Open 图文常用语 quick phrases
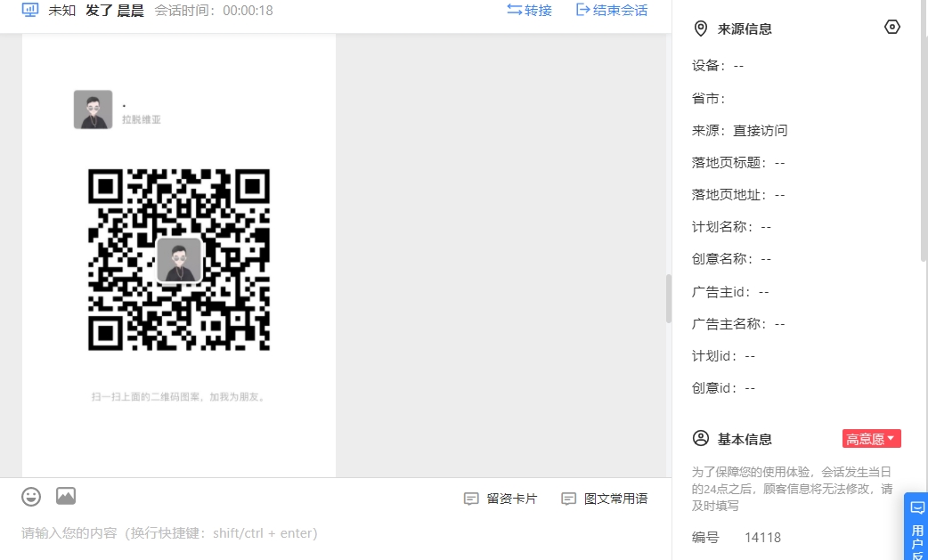Viewport: 928px width, 560px height. coord(604,499)
